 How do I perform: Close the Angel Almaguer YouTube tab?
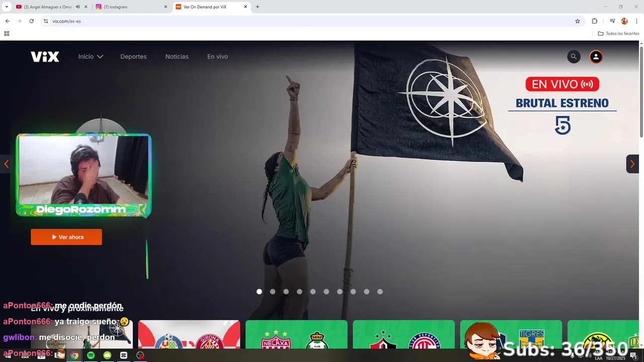[86, 7]
